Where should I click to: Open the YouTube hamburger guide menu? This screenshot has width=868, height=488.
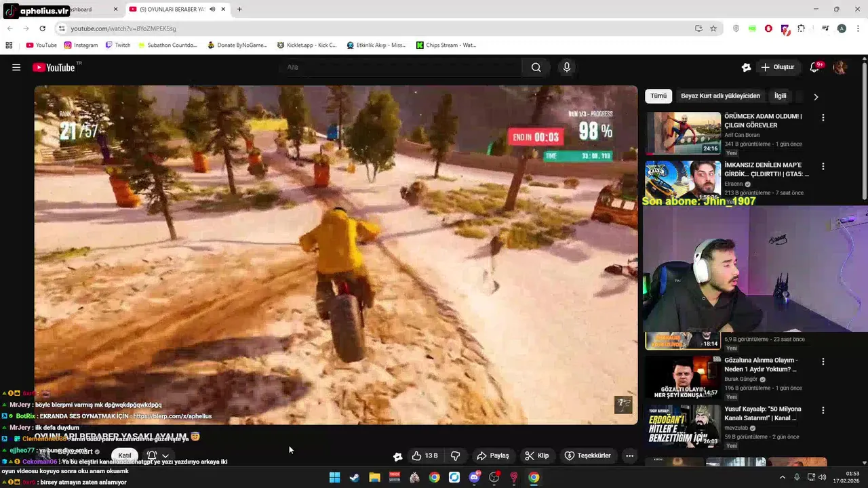tap(16, 67)
